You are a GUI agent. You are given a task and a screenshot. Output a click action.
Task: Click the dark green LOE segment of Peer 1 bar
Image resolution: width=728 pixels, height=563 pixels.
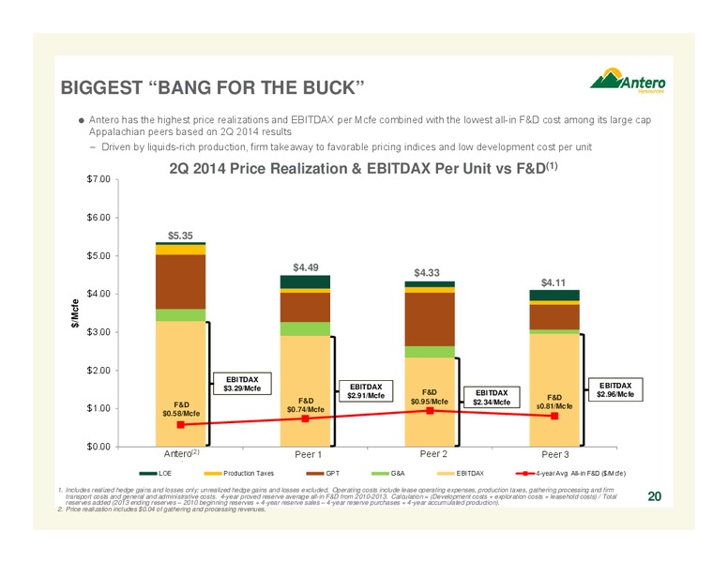pos(305,281)
